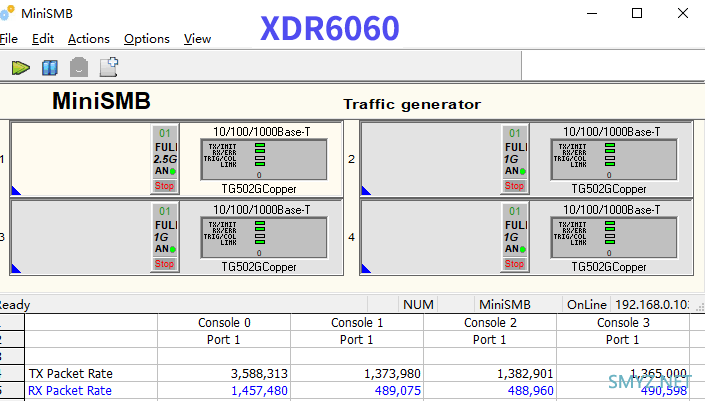The image size is (705, 401).
Task: Click the AN green indicator on card 1
Action: click(x=173, y=171)
